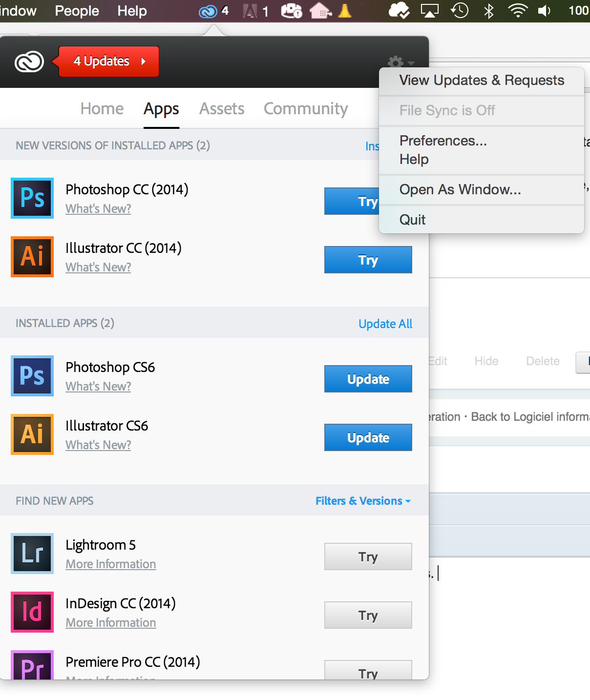Image resolution: width=590 pixels, height=700 pixels.
Task: Open What's New for Photoshop CS6
Action: (98, 386)
